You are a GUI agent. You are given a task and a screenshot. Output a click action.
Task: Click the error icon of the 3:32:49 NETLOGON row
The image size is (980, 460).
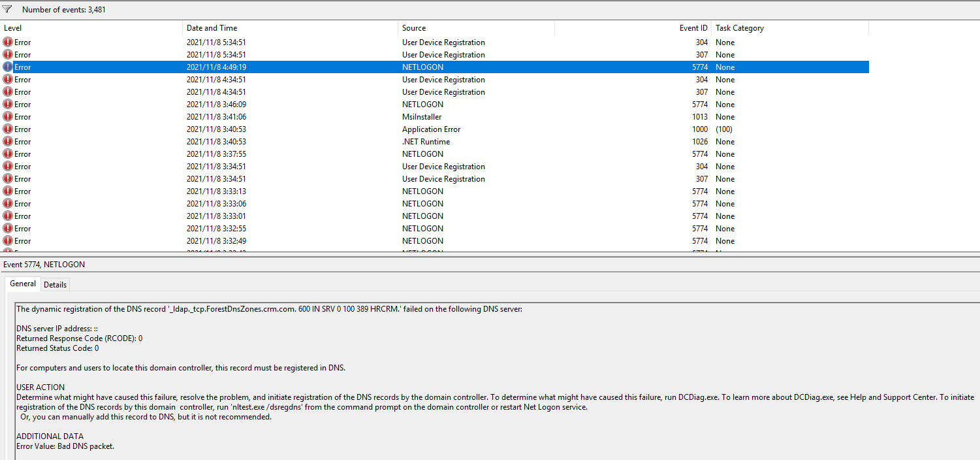pyautogui.click(x=8, y=241)
